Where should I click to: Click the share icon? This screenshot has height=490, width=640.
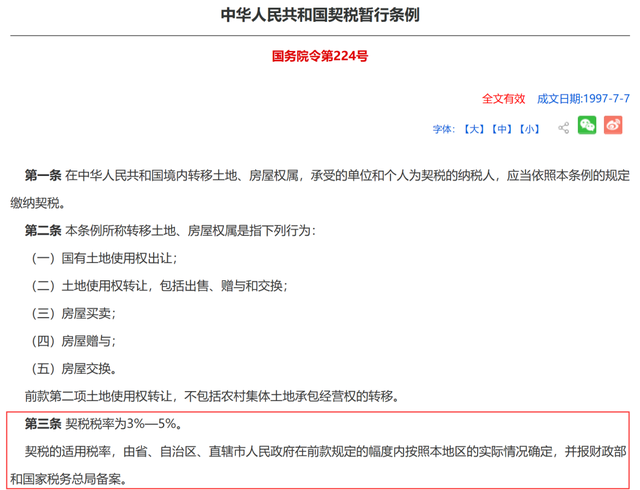pos(564,128)
